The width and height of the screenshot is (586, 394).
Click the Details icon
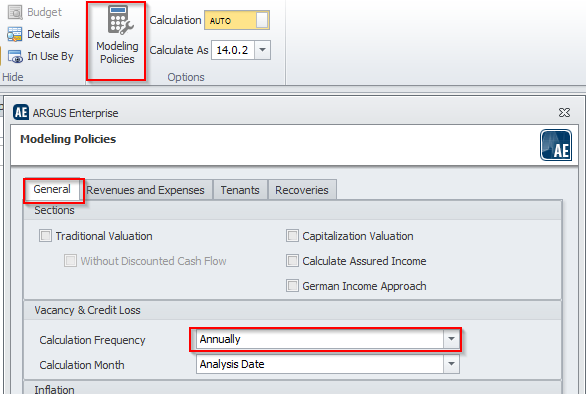tap(15, 34)
